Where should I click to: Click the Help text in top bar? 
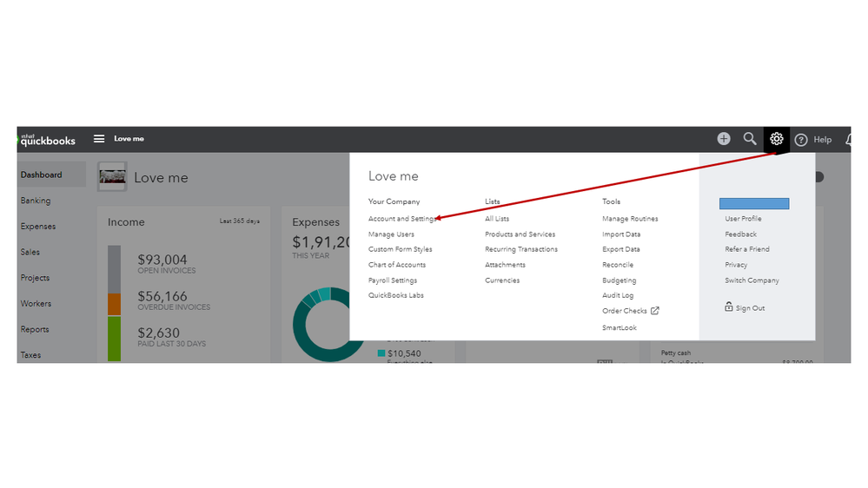coord(822,140)
